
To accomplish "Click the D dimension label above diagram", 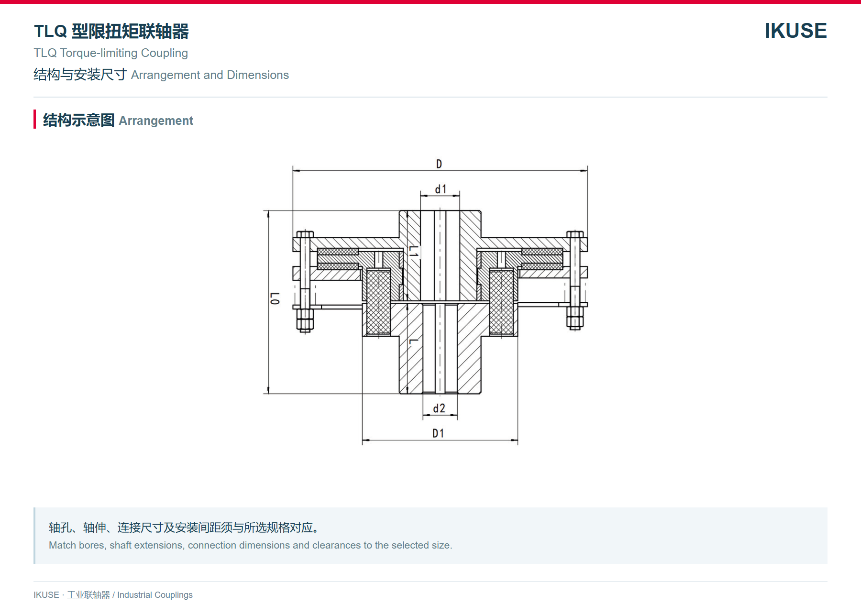I will click(x=439, y=164).
